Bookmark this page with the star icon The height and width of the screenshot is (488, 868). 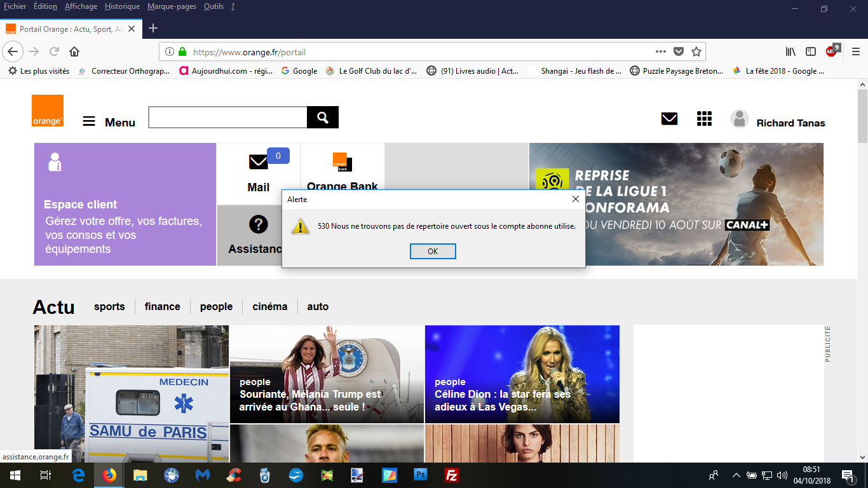696,51
